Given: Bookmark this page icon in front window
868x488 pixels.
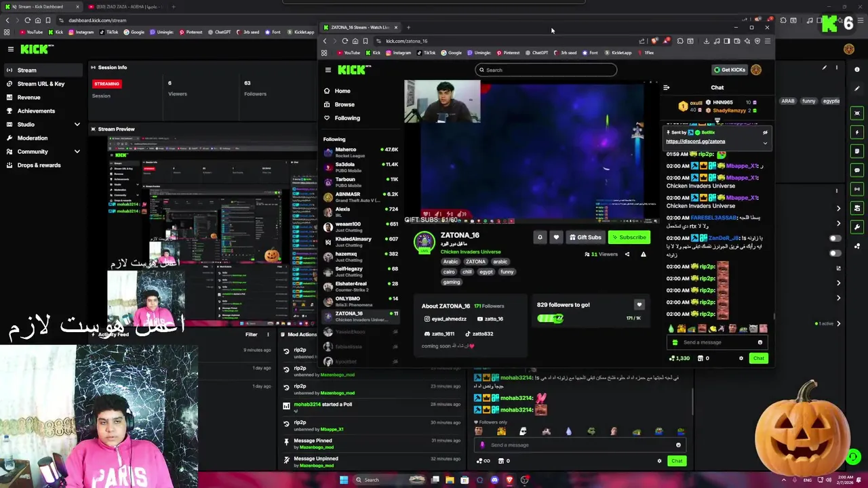Looking at the screenshot, I should point(366,41).
